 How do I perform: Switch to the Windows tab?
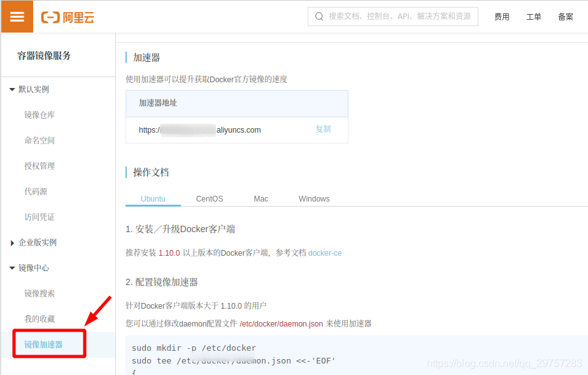point(314,198)
